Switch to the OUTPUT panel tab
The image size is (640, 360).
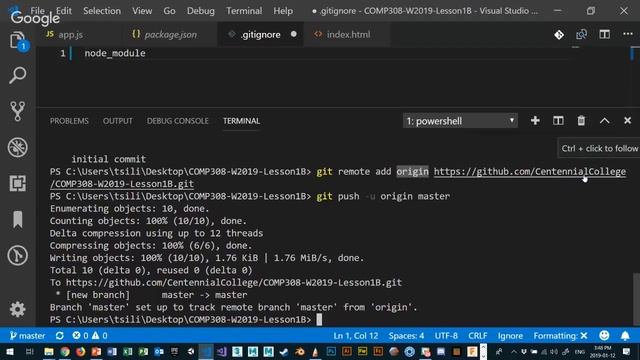point(118,121)
